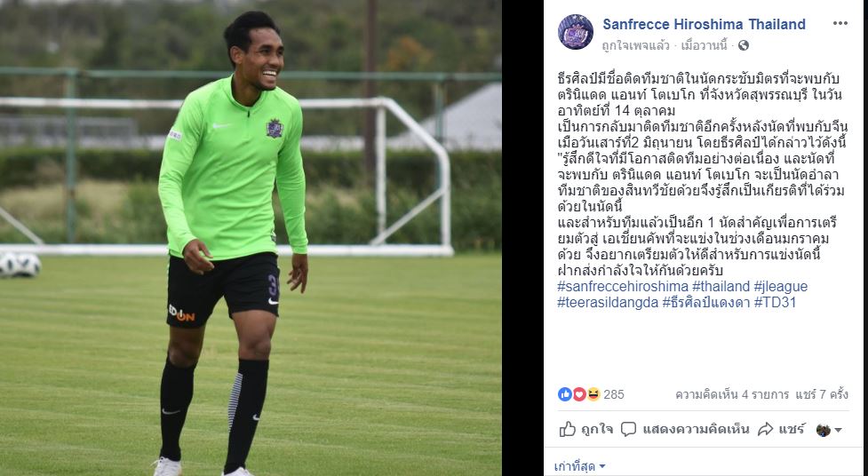Open the three-dots post options menu

840,23
